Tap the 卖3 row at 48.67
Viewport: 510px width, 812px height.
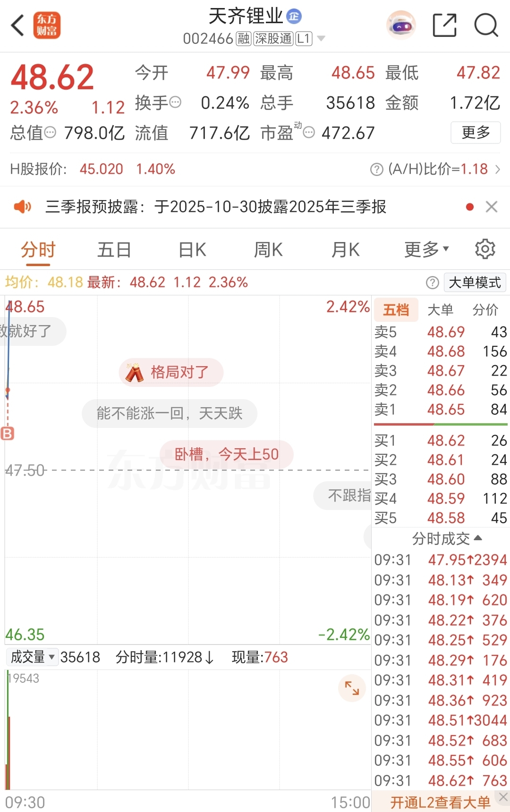441,371
